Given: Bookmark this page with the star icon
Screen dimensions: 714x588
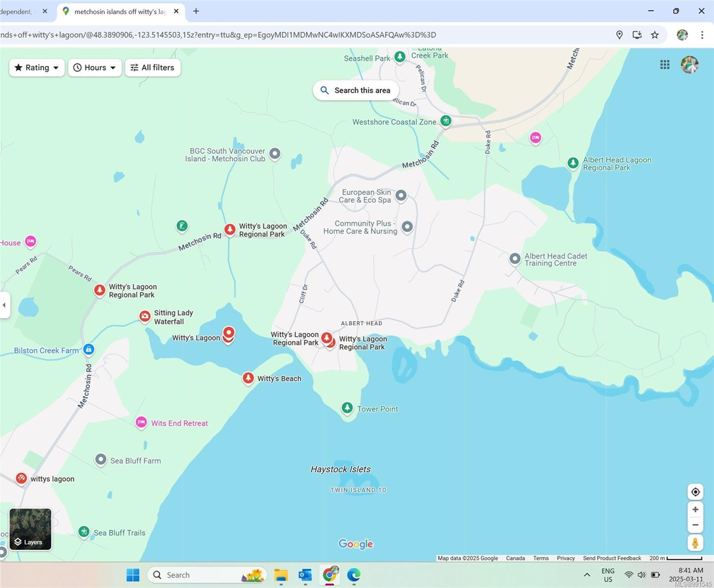Looking at the screenshot, I should [x=655, y=35].
